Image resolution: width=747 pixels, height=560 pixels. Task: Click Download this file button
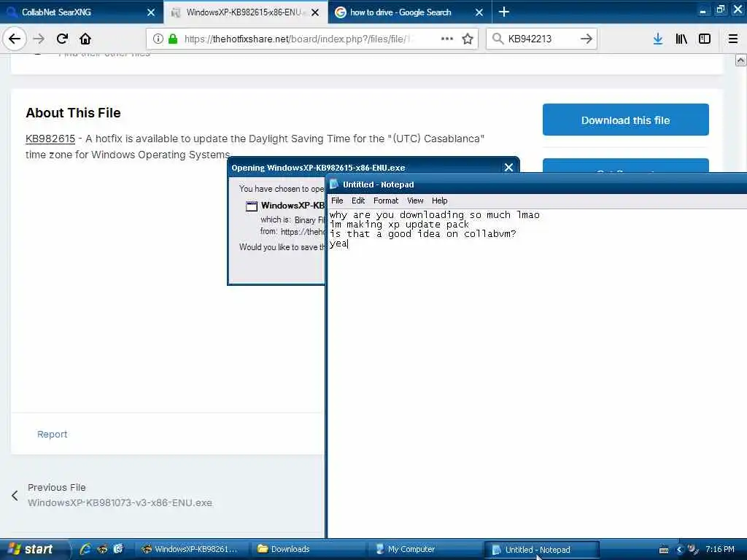(625, 120)
